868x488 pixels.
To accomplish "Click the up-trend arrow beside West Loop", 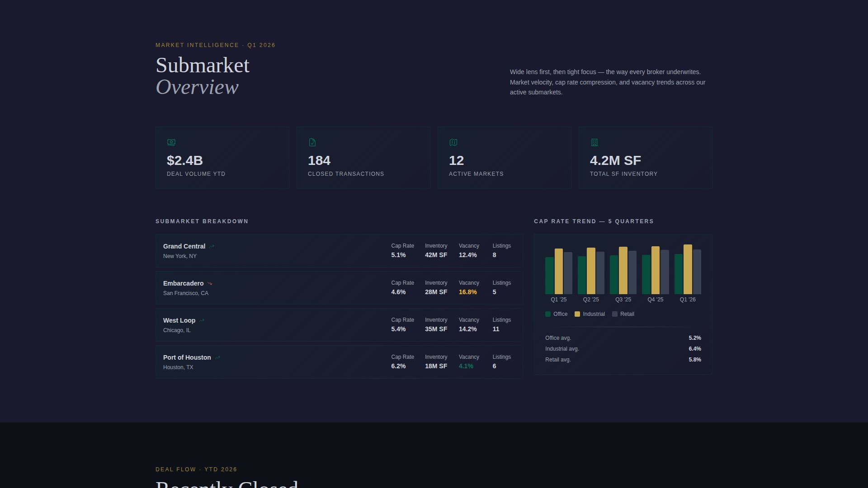I will pyautogui.click(x=202, y=321).
